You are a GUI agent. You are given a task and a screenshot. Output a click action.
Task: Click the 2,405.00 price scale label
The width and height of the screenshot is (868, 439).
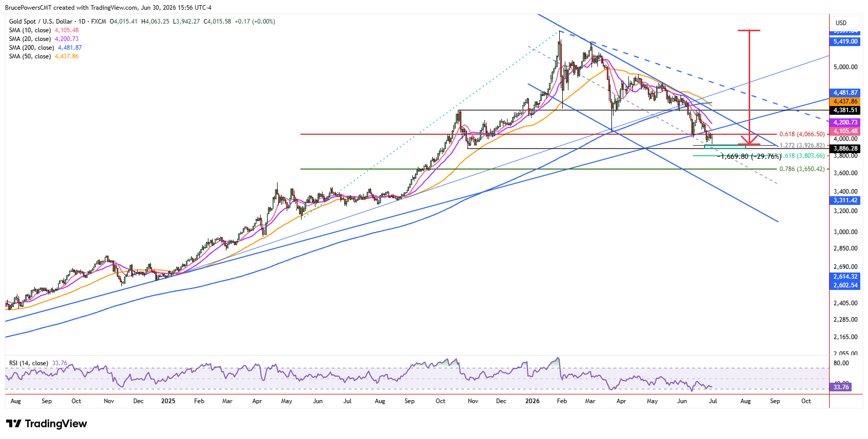pos(845,303)
